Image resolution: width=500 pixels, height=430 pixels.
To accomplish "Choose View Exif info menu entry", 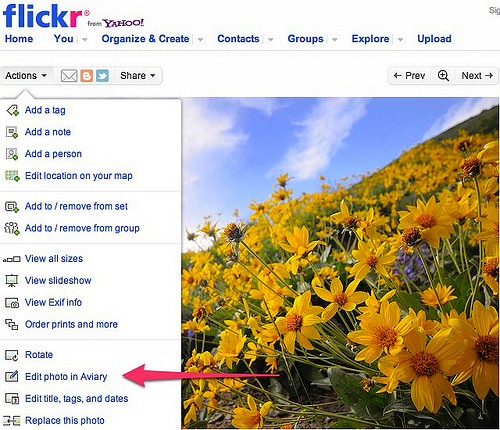I will click(53, 302).
